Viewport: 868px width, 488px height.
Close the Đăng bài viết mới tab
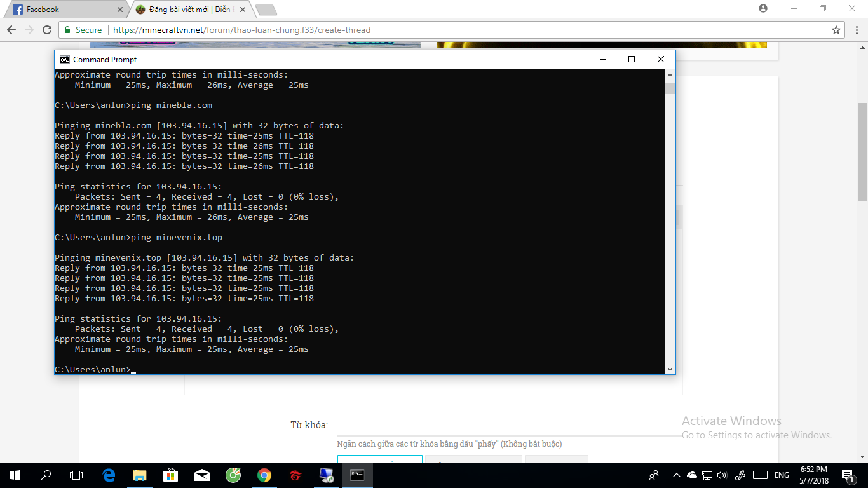coord(242,10)
